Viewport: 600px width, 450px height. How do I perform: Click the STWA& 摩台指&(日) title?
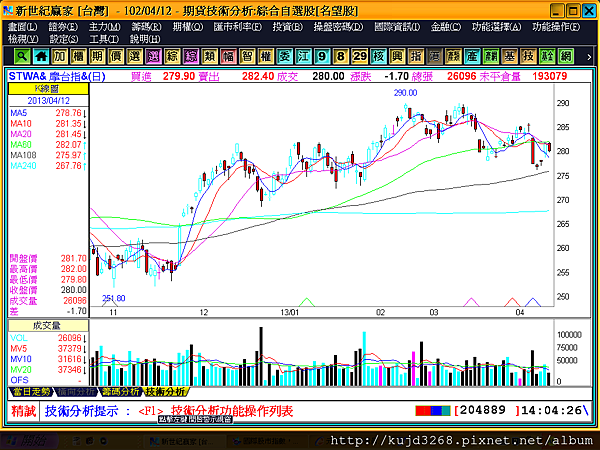(x=57, y=76)
